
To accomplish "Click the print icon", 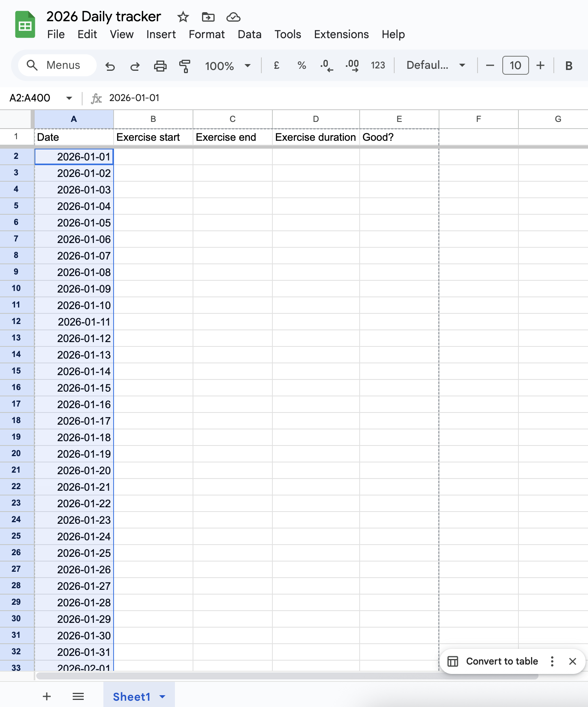I will (x=160, y=66).
